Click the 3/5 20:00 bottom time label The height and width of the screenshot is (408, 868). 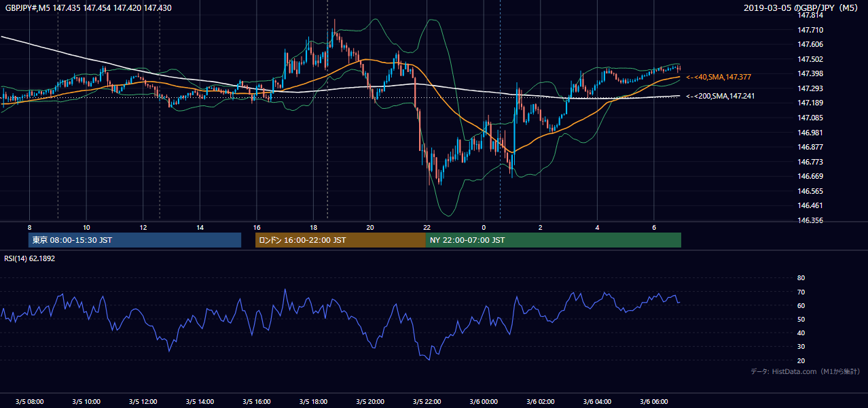coord(370,401)
